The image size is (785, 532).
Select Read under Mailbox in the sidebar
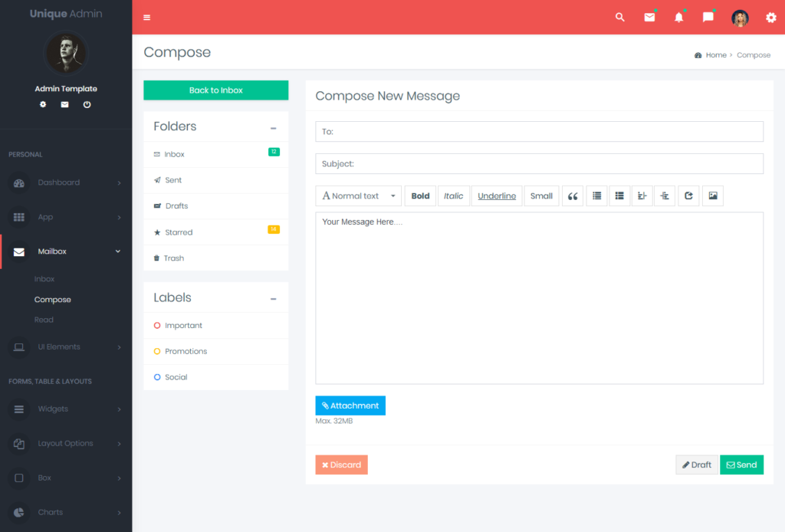coord(43,319)
